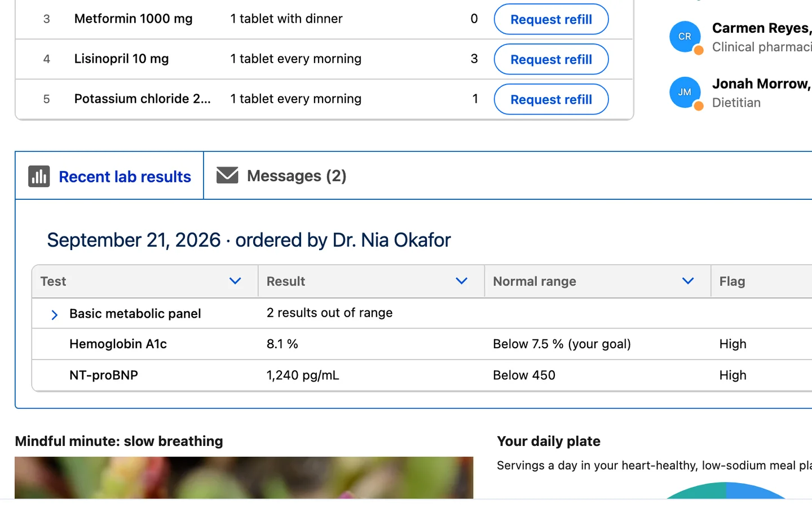Select the NT-proBNP test name

[104, 375]
